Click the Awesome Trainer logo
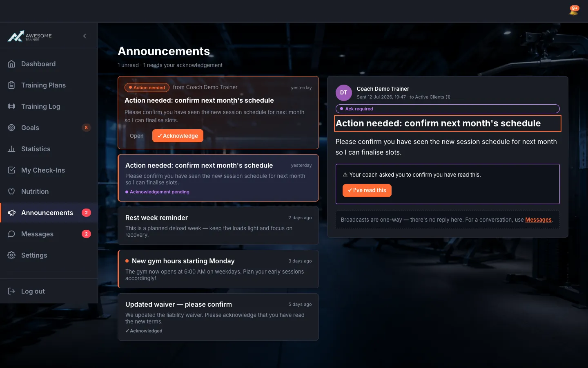Screen dimensions: 588x368 click(30, 36)
